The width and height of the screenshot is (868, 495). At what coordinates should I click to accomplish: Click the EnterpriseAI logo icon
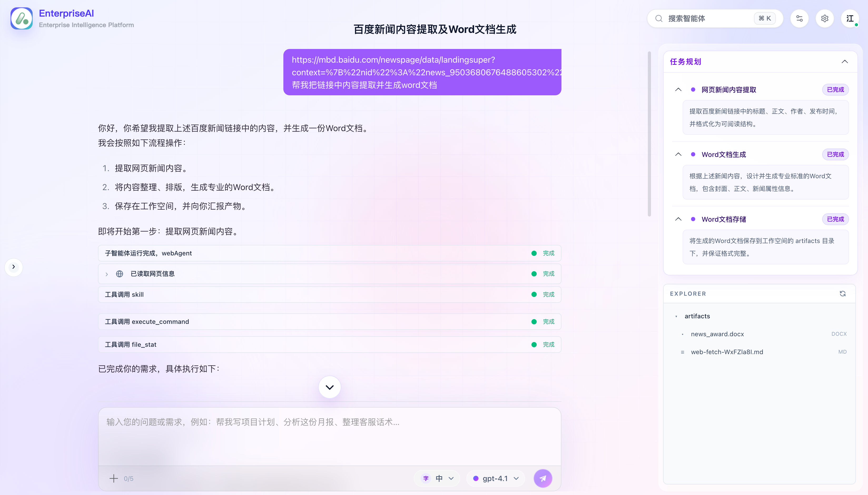pyautogui.click(x=21, y=18)
